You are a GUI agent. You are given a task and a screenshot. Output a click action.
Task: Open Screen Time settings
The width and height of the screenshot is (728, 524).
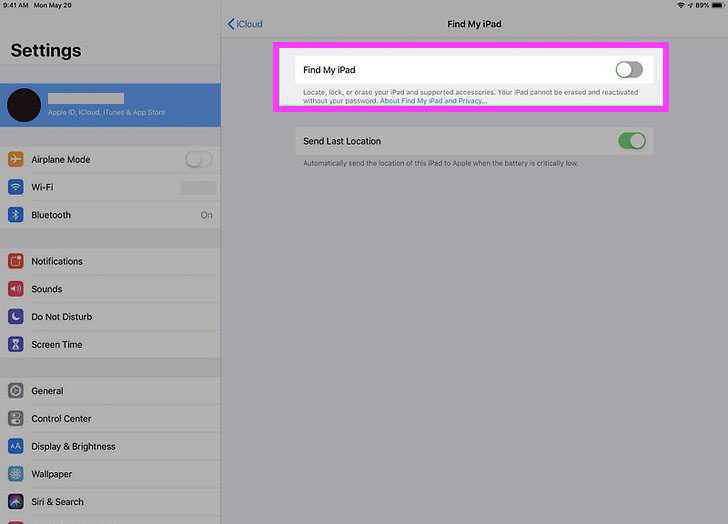click(x=110, y=344)
